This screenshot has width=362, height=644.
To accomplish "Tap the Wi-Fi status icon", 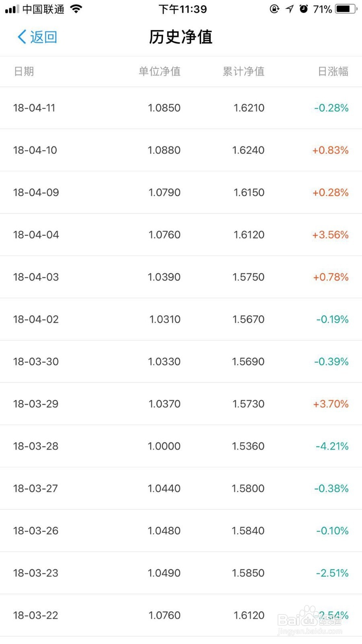I will (x=76, y=9).
